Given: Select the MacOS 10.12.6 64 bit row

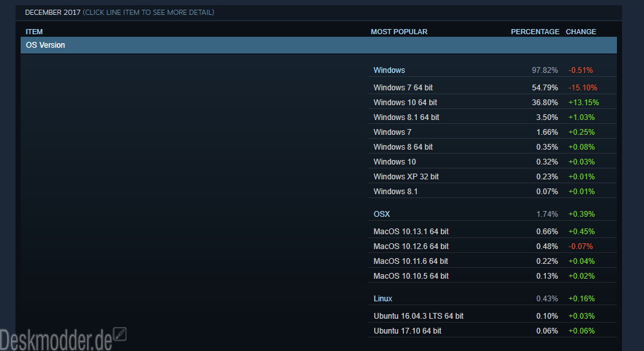Looking at the screenshot, I should [x=492, y=246].
